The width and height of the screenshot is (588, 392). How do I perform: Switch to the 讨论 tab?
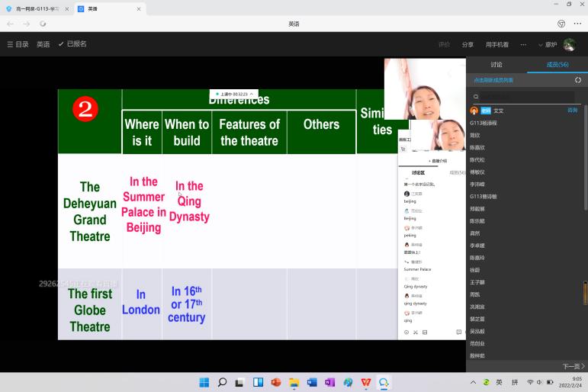pyautogui.click(x=496, y=65)
